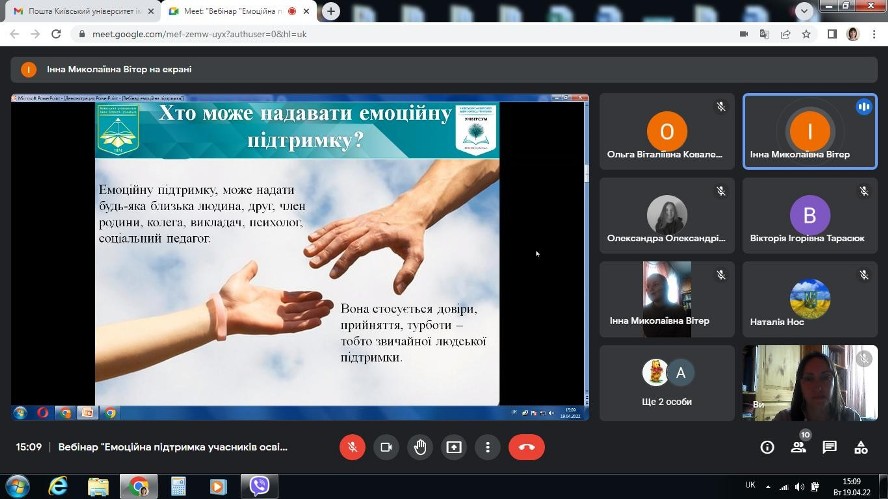The width and height of the screenshot is (888, 499).
Task: Open more options three-dot menu
Action: click(x=488, y=447)
